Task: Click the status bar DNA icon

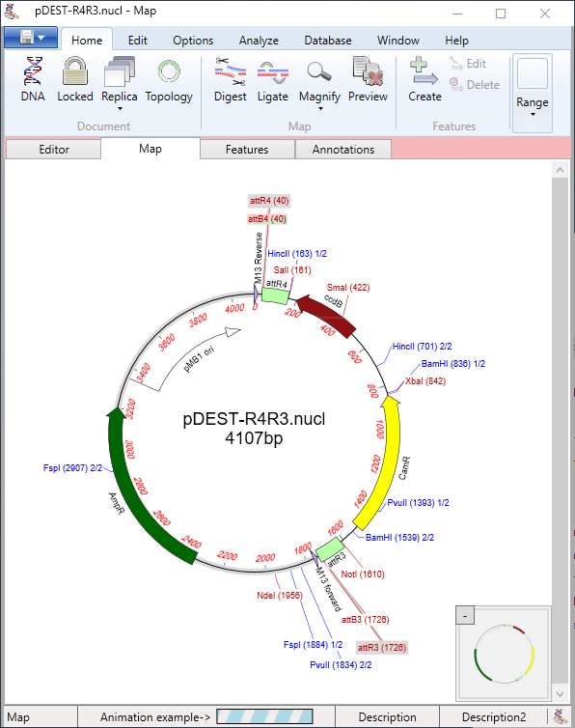Action: tap(561, 716)
